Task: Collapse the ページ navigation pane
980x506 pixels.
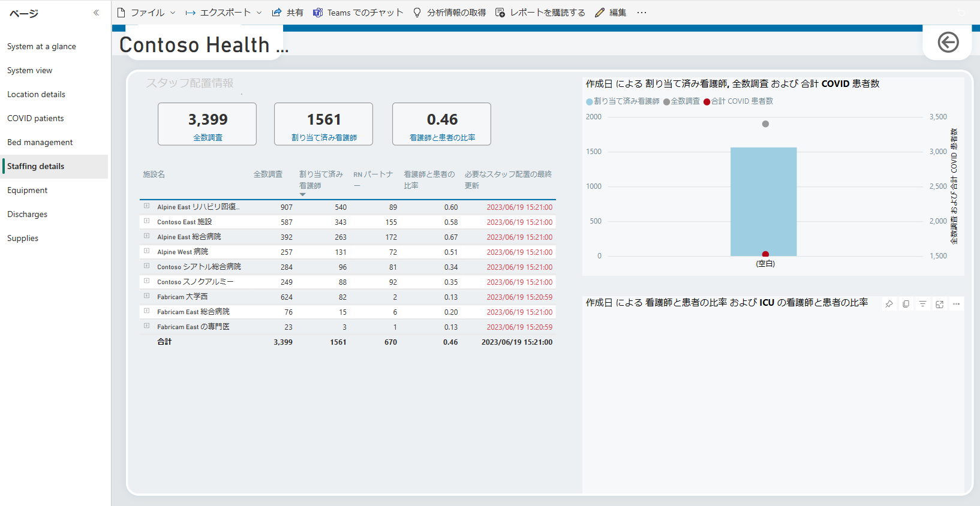Action: click(x=96, y=13)
